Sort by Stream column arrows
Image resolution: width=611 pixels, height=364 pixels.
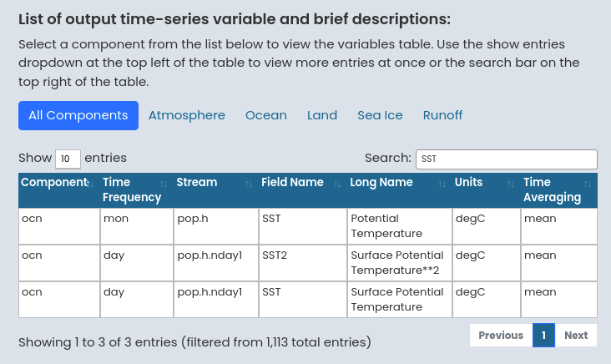(x=249, y=184)
